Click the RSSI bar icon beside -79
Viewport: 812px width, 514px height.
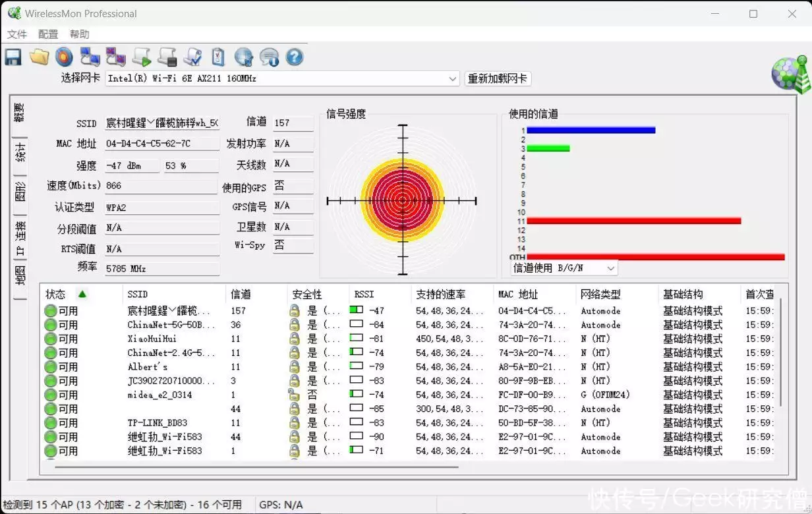pyautogui.click(x=357, y=366)
